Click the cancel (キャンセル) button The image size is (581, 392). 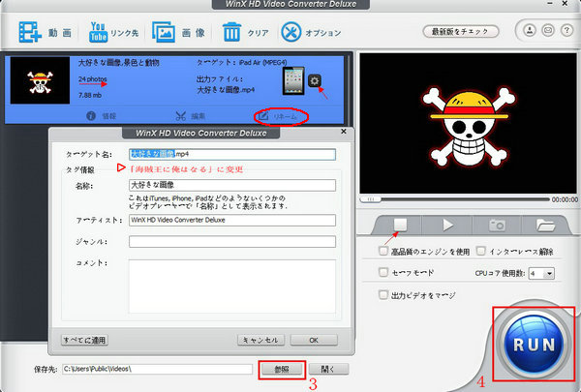coord(260,340)
